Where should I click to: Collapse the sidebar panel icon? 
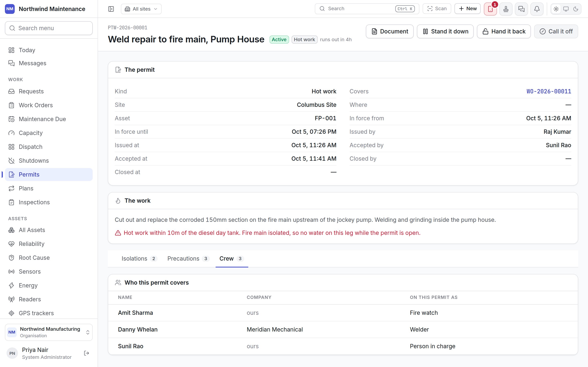click(x=111, y=9)
